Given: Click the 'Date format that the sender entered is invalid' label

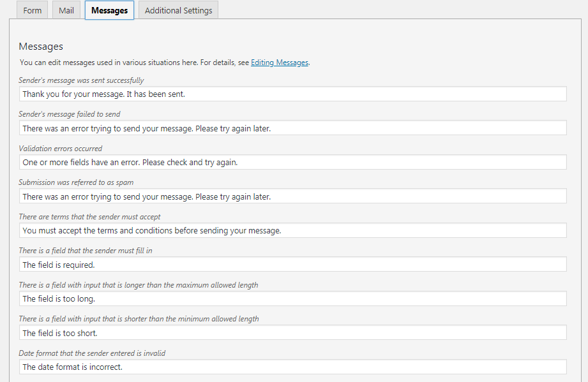Looking at the screenshot, I should tap(92, 353).
